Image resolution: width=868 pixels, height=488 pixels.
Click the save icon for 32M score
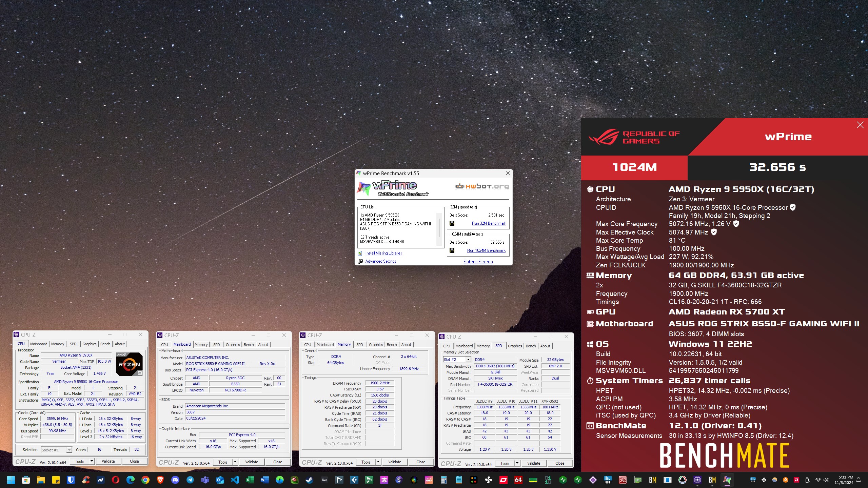pos(452,223)
